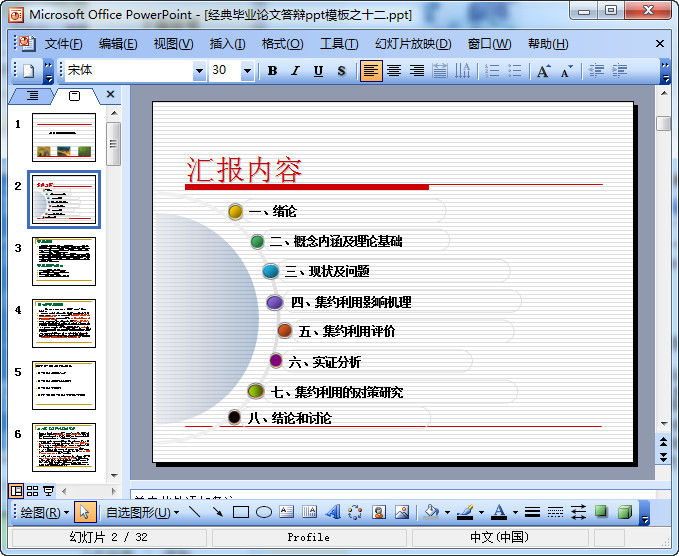Toggle Underline formatting
679x556 pixels.
pyautogui.click(x=318, y=71)
